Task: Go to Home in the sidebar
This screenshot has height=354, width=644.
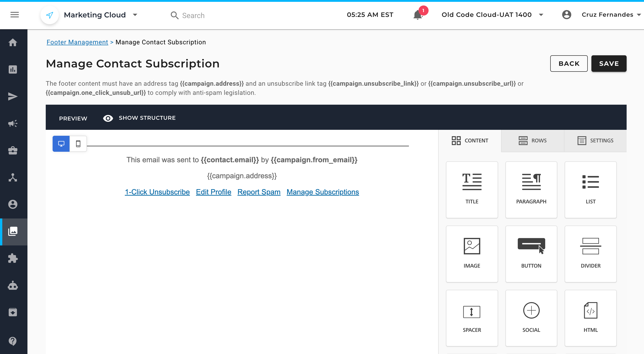Action: 13,43
